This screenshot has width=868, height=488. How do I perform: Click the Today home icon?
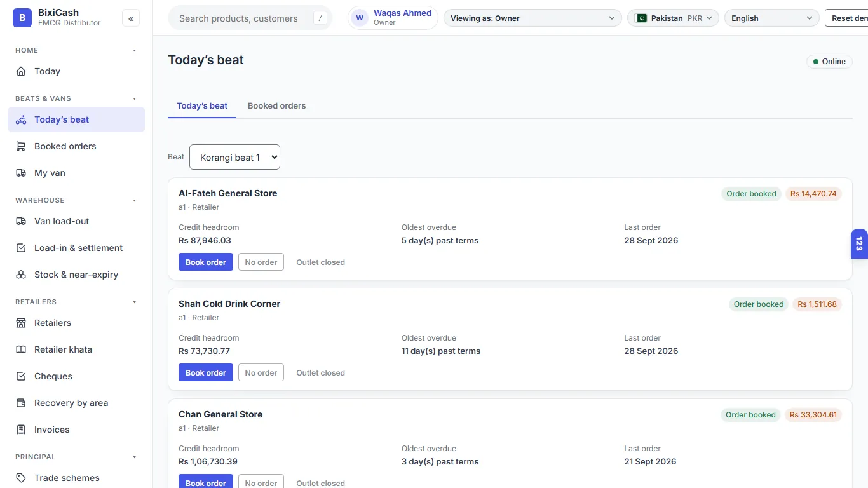click(21, 71)
